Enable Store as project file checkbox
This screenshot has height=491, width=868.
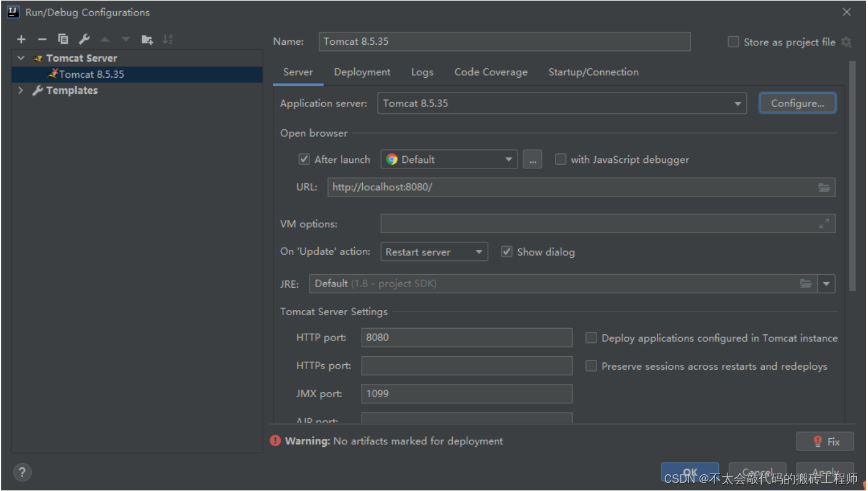pos(733,42)
